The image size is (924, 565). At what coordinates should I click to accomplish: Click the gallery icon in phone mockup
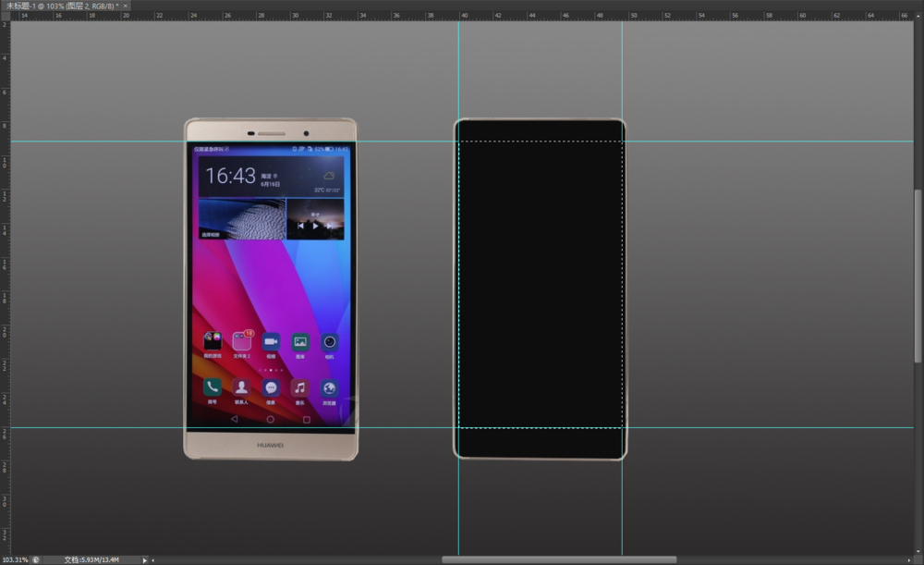300,342
